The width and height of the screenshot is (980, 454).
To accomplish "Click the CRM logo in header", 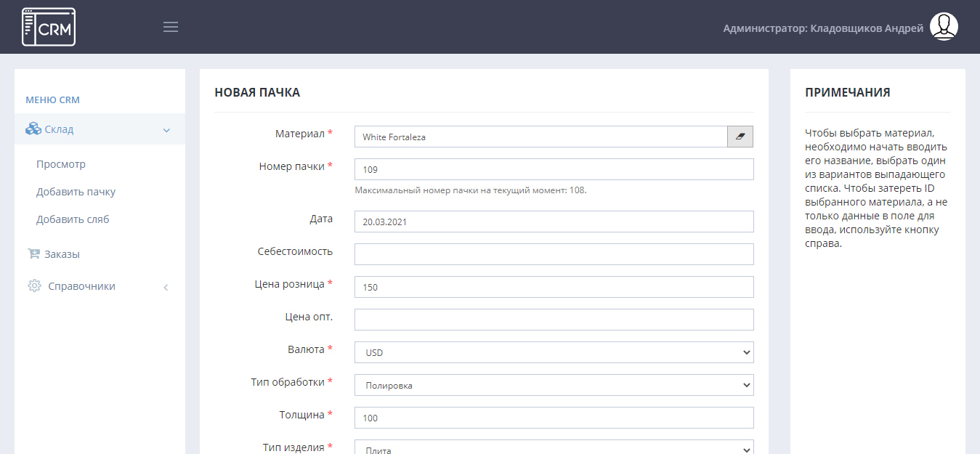I will (x=49, y=28).
